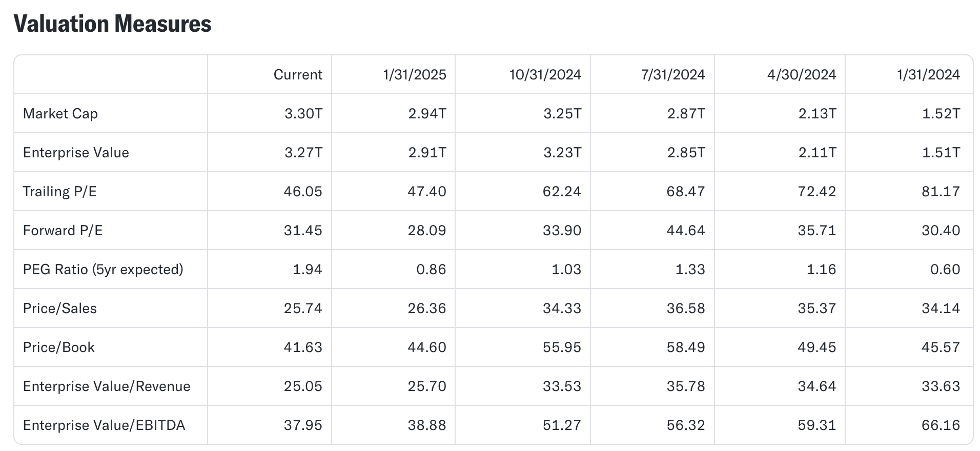Select the 4/30/2024 column header

802,75
